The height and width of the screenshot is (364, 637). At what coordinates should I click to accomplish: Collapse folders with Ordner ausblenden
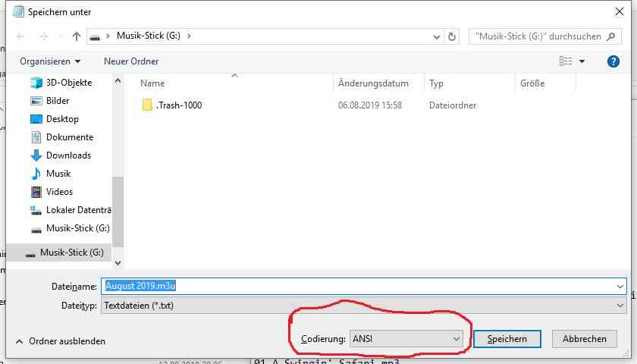60,341
